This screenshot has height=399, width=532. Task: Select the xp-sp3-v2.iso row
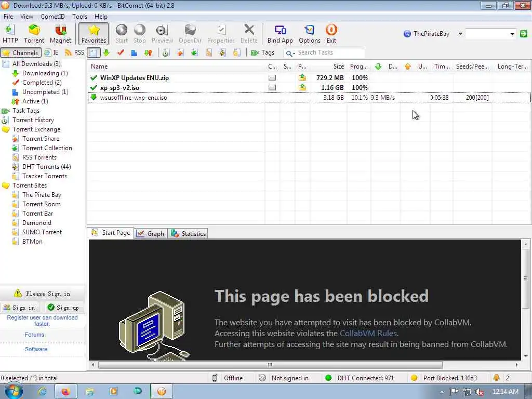(x=309, y=87)
